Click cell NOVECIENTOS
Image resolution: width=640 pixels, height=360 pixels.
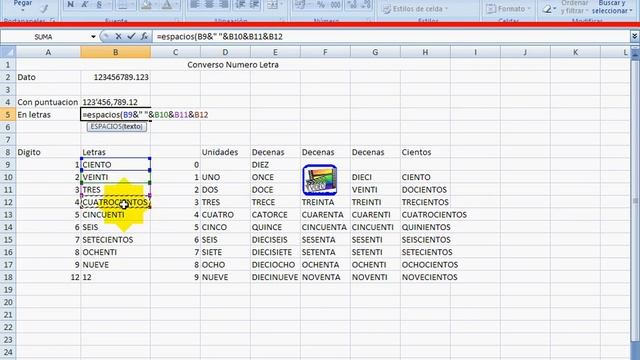pos(425,277)
